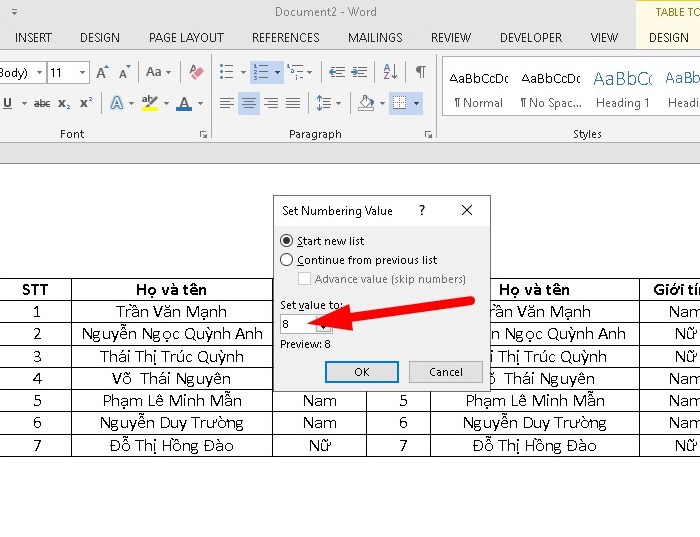This screenshot has width=700, height=537.
Task: Open the font size dropdown
Action: pos(82,72)
